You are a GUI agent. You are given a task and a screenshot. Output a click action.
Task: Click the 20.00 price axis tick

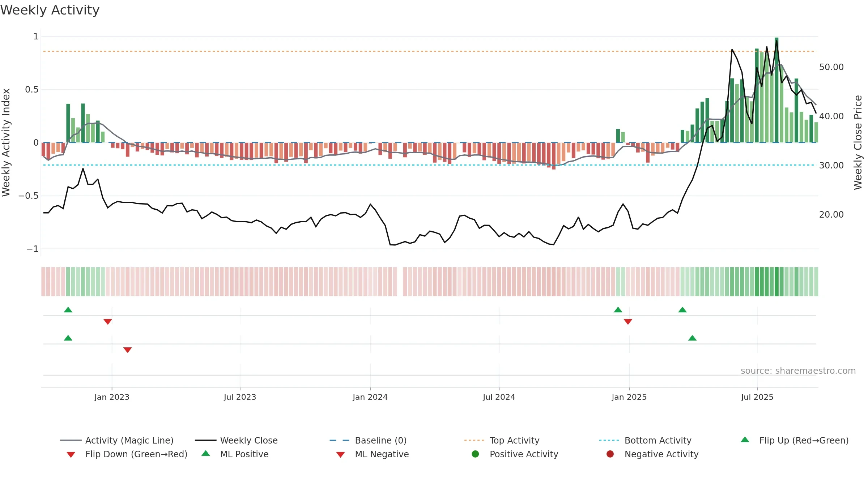click(831, 215)
